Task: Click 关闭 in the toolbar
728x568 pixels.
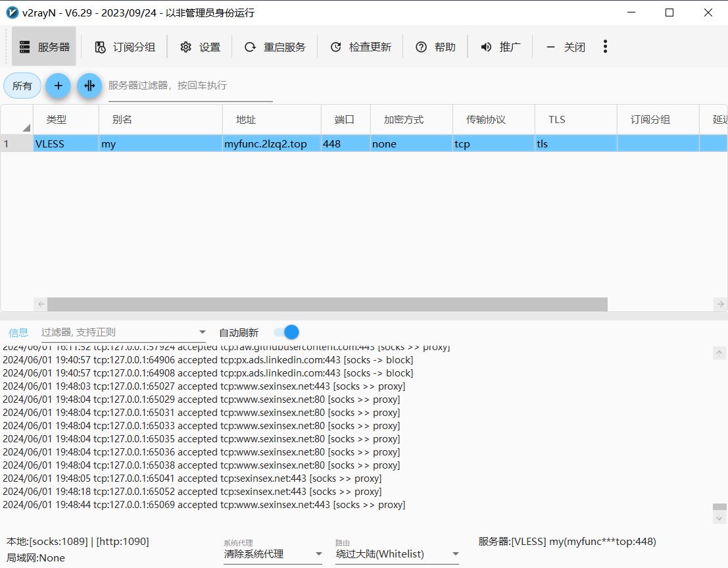Action: [566, 47]
